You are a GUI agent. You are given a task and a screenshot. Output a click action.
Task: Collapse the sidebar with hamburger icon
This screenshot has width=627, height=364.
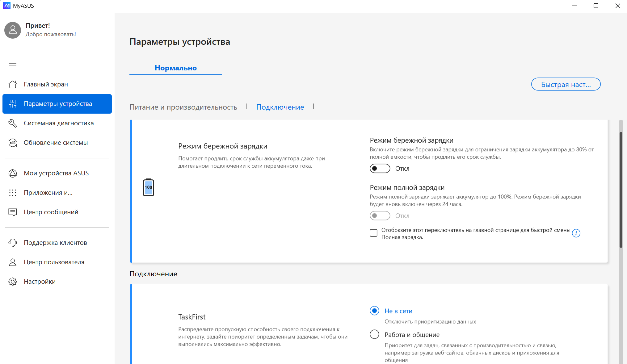coord(13,65)
